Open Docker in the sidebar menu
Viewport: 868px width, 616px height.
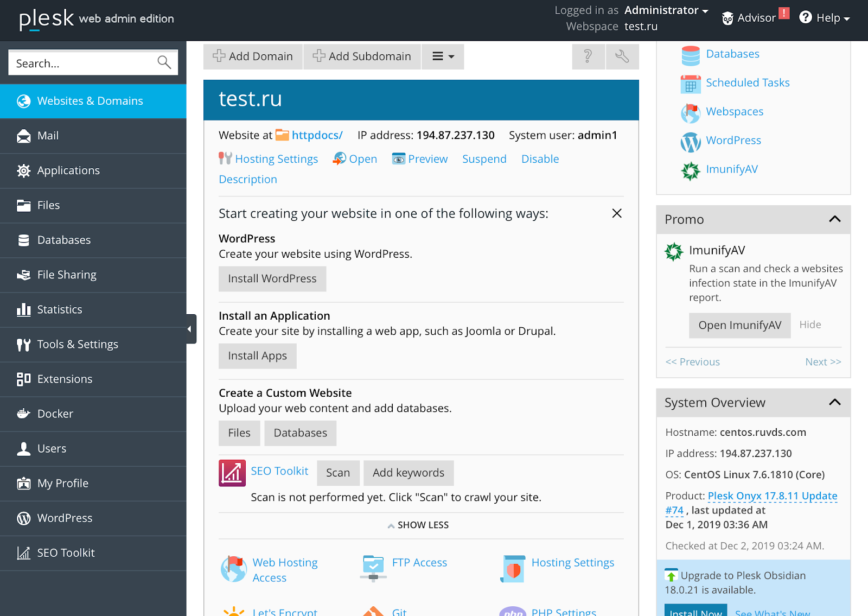point(55,414)
